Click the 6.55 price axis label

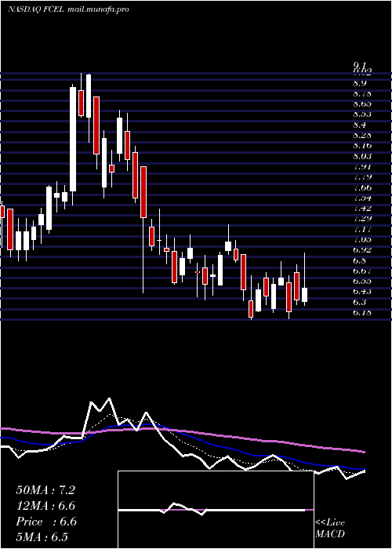coord(362,281)
